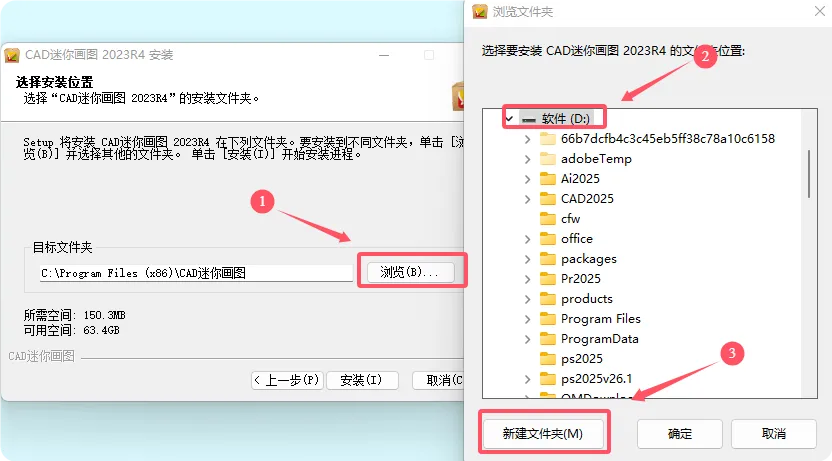Image resolution: width=832 pixels, height=461 pixels.
Task: Click the installer window title icon
Action: click(12, 55)
